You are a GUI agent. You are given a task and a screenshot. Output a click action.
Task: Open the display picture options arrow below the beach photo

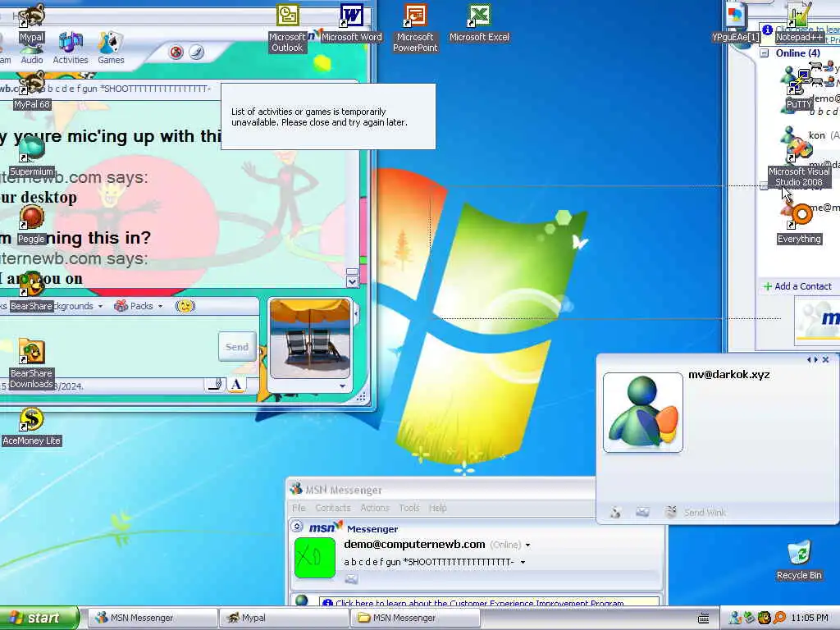pos(342,386)
